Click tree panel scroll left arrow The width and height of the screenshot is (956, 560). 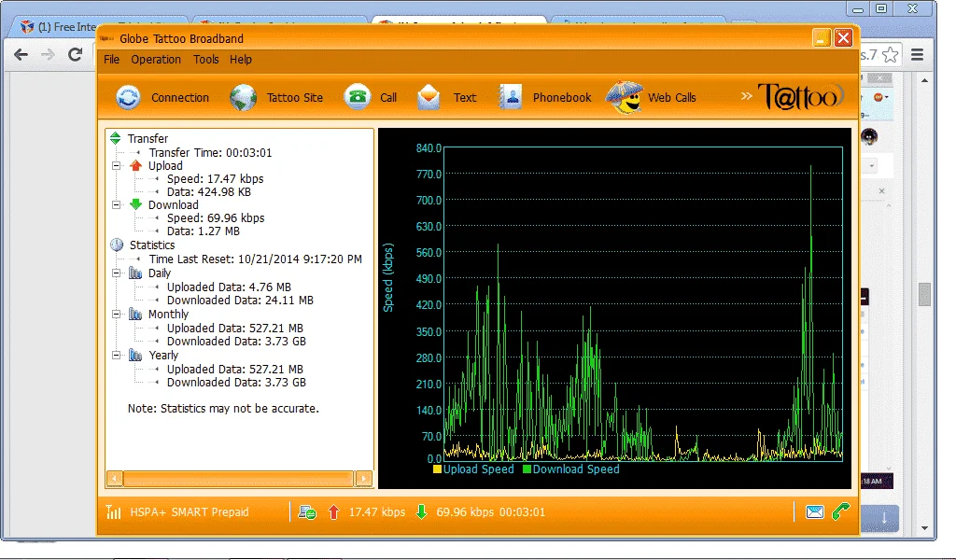pos(115,479)
